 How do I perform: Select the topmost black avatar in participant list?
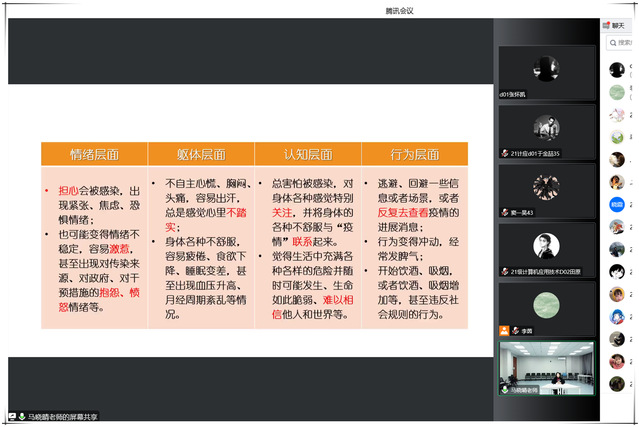(x=617, y=69)
